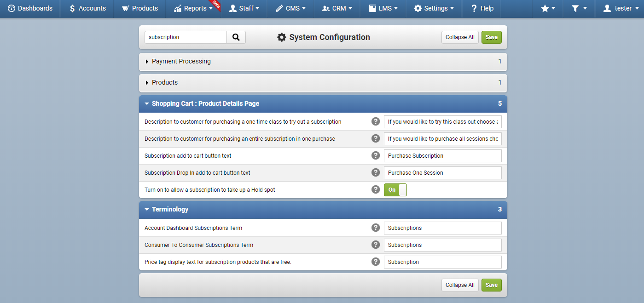Screen dimensions: 644x303
Task: Edit the one time class description field
Action: pos(443,121)
